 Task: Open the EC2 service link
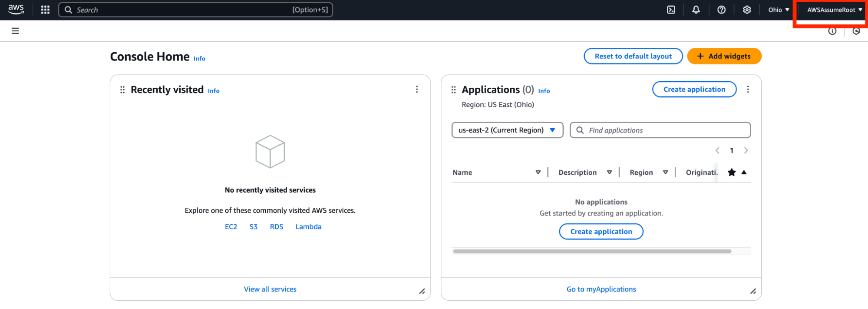231,227
